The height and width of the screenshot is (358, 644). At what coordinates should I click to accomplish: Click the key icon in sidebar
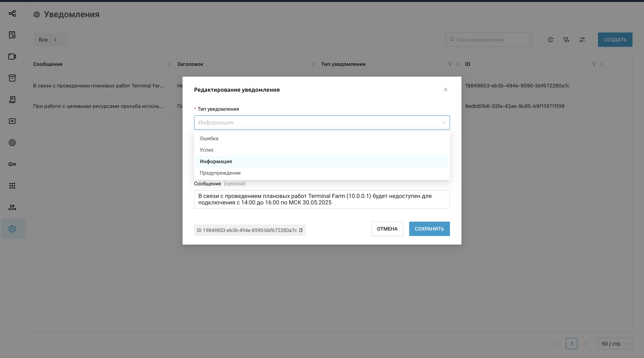point(12,164)
